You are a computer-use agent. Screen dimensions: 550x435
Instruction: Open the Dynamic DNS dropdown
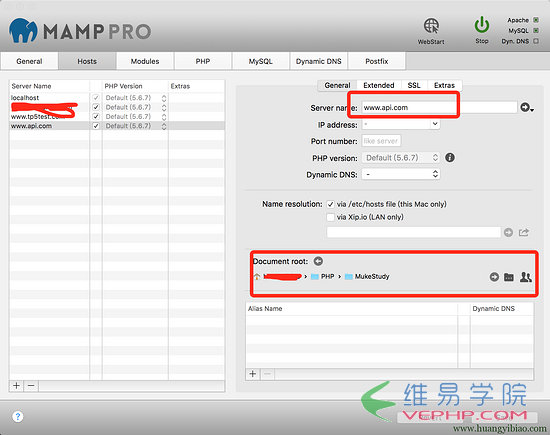(401, 174)
